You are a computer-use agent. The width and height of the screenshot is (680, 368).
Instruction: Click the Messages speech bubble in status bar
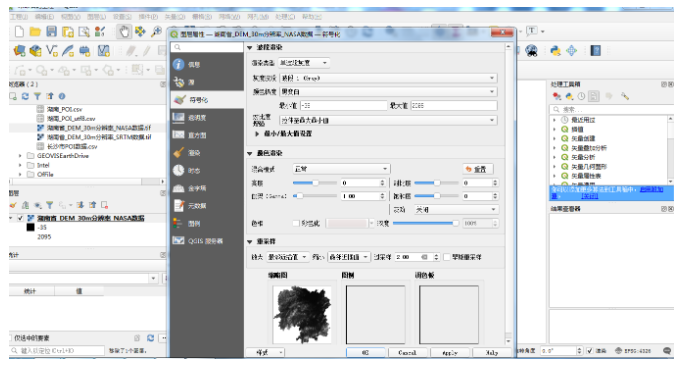tap(667, 351)
